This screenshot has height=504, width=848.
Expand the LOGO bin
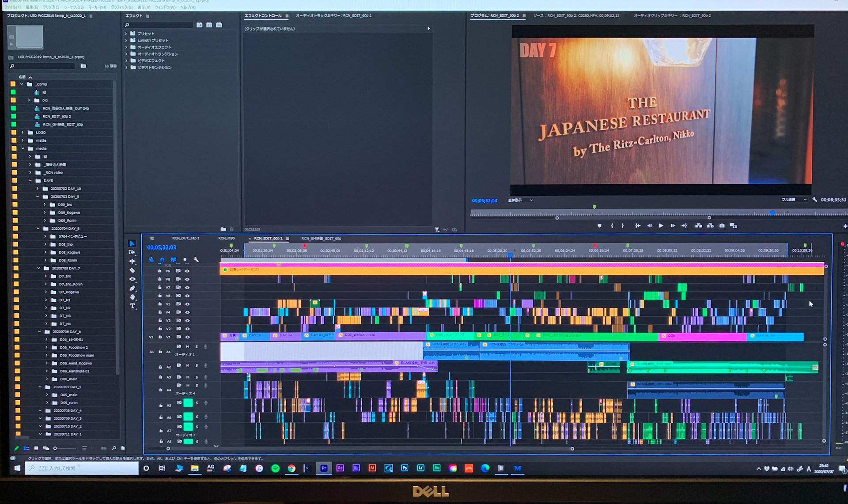click(23, 133)
